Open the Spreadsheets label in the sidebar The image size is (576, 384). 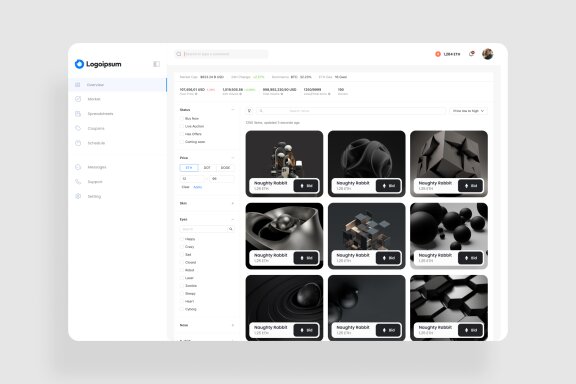(x=100, y=114)
